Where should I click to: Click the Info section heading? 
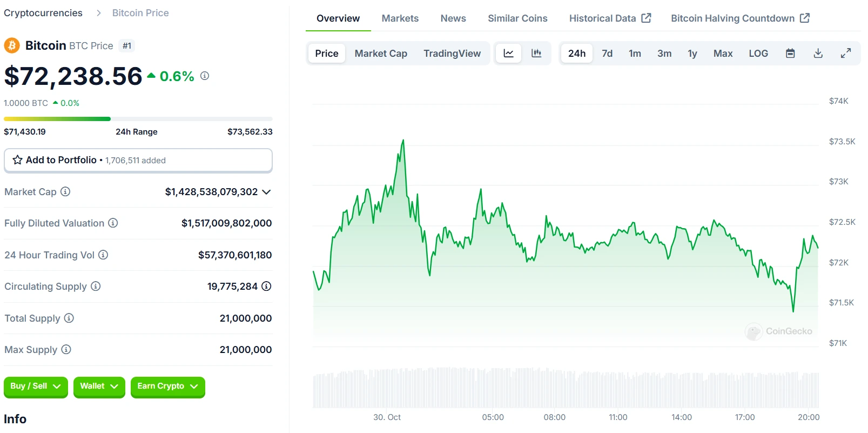coord(15,419)
